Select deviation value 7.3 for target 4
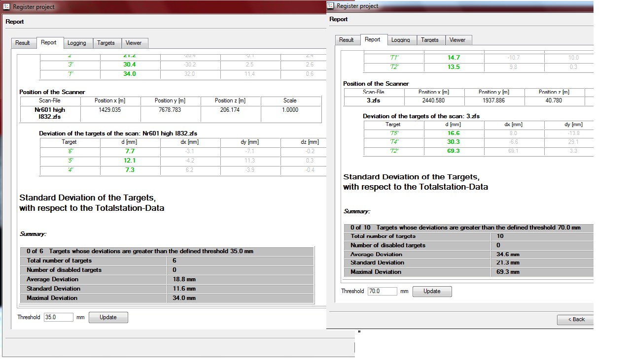628x364 pixels. [130, 170]
